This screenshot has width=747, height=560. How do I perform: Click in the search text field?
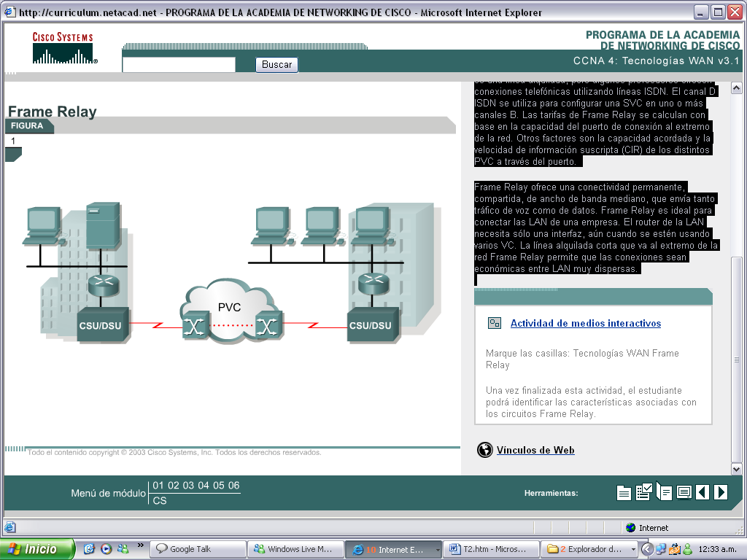pyautogui.click(x=179, y=65)
